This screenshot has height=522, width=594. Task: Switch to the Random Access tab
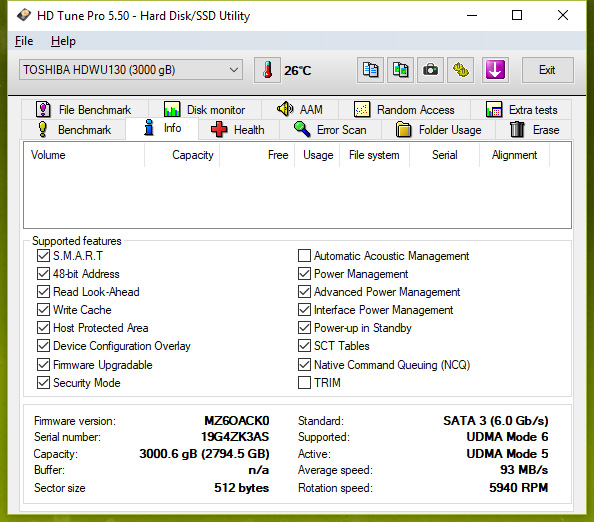point(404,110)
